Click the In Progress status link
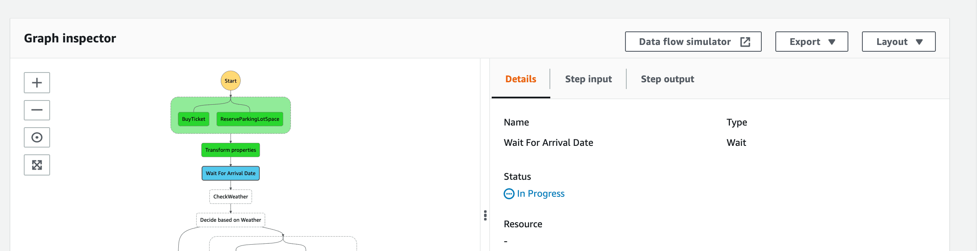Viewport: 980px width, 251px height. [541, 194]
